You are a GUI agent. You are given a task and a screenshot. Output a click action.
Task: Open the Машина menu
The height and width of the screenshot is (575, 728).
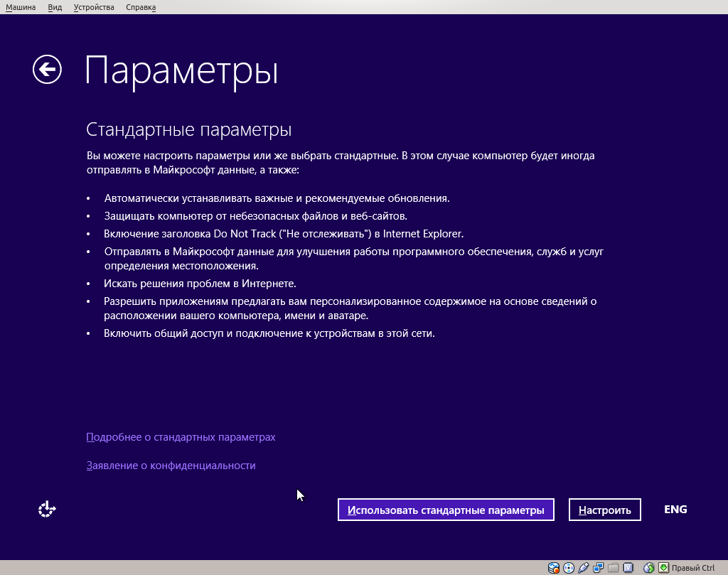click(21, 6)
